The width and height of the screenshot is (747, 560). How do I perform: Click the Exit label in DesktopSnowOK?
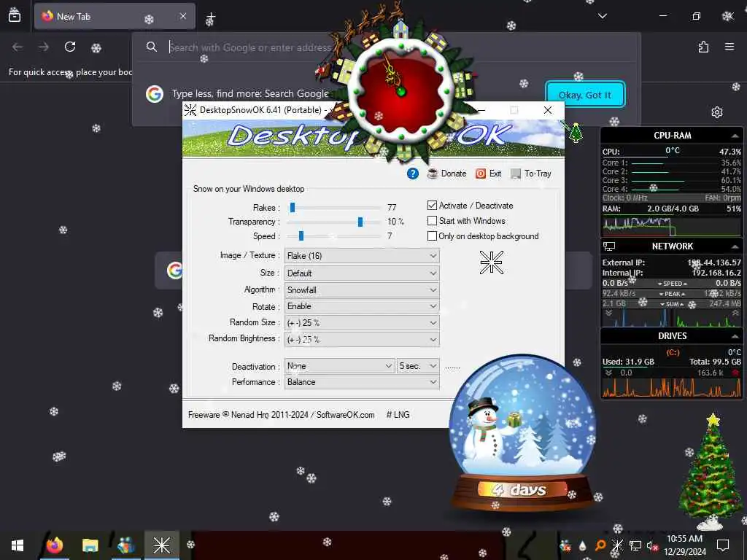tap(495, 174)
